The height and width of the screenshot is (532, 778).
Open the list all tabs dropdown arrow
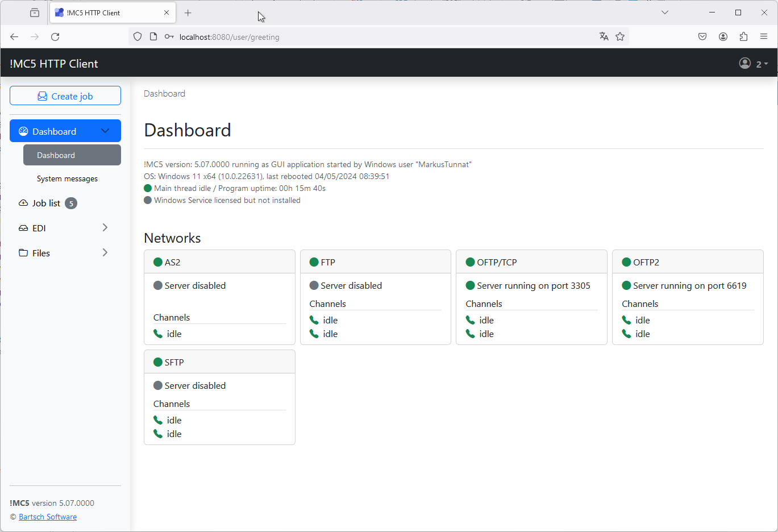click(x=664, y=13)
